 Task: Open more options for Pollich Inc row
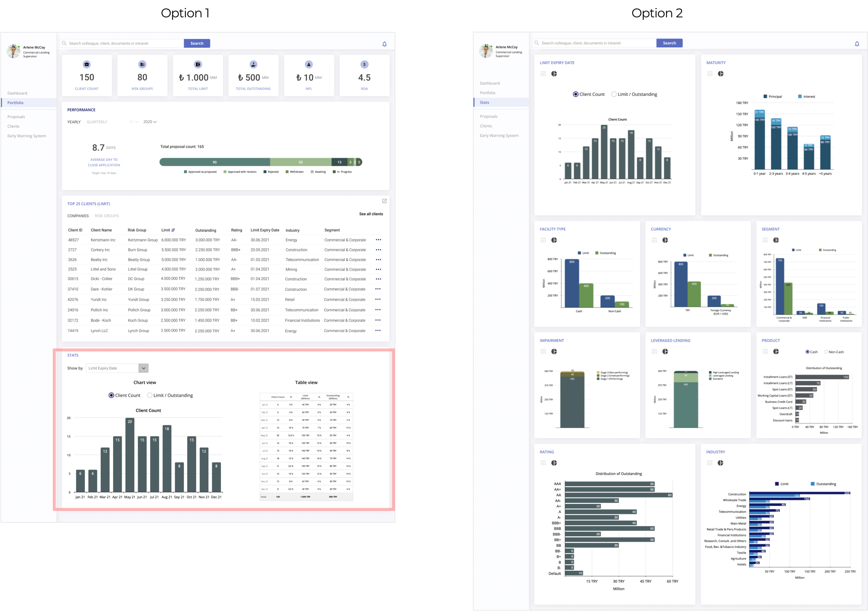[378, 310]
